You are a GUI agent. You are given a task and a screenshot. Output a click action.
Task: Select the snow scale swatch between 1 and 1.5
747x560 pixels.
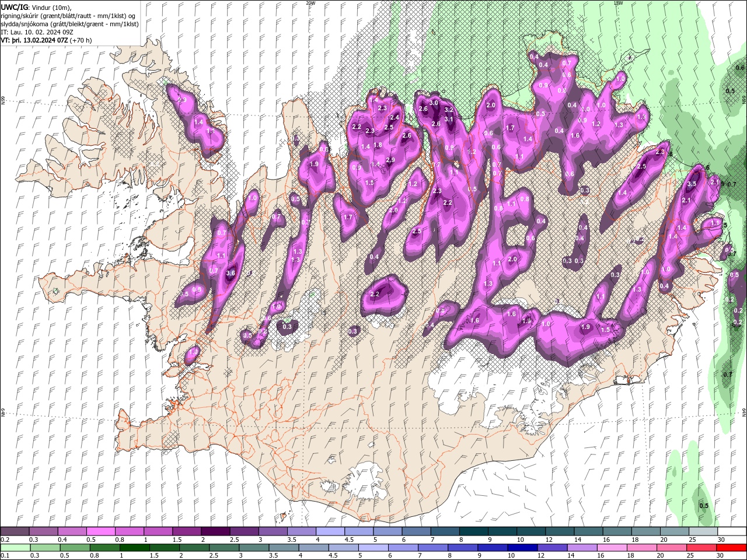pos(158,531)
